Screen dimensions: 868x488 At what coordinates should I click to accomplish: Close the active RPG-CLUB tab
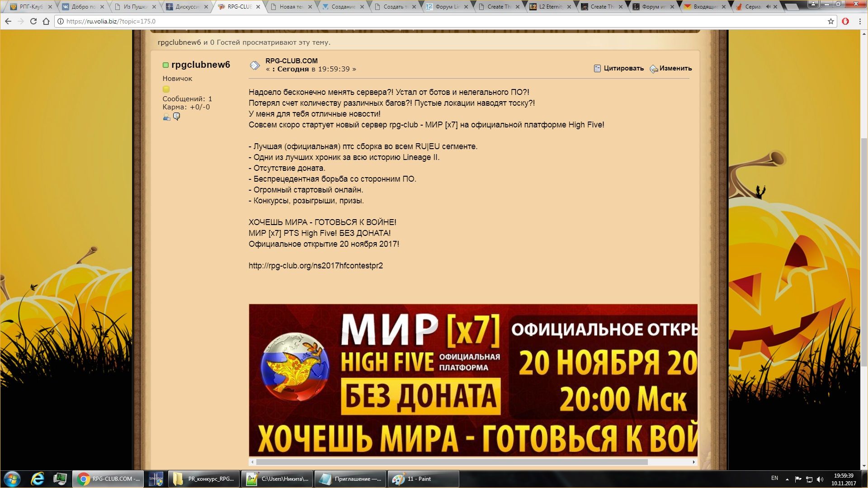[258, 7]
